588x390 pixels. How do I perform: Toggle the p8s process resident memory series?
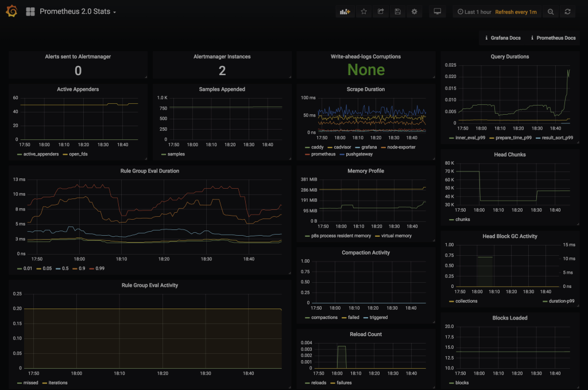tap(341, 236)
